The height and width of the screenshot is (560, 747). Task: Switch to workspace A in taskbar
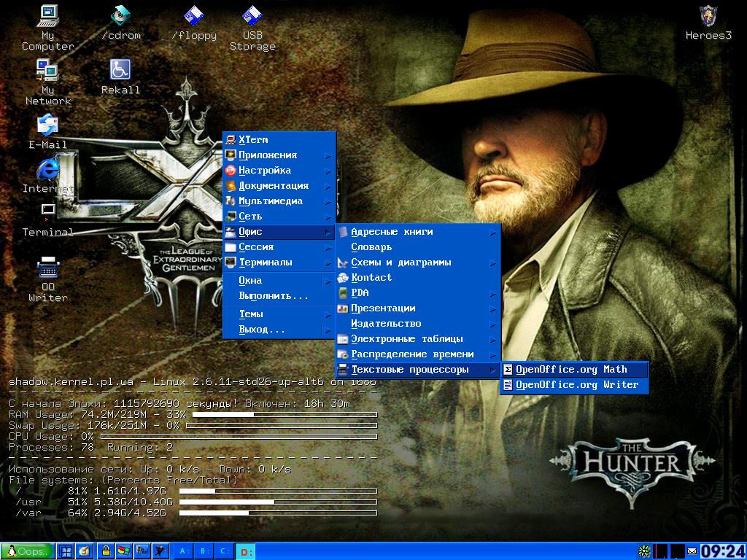pos(183,551)
